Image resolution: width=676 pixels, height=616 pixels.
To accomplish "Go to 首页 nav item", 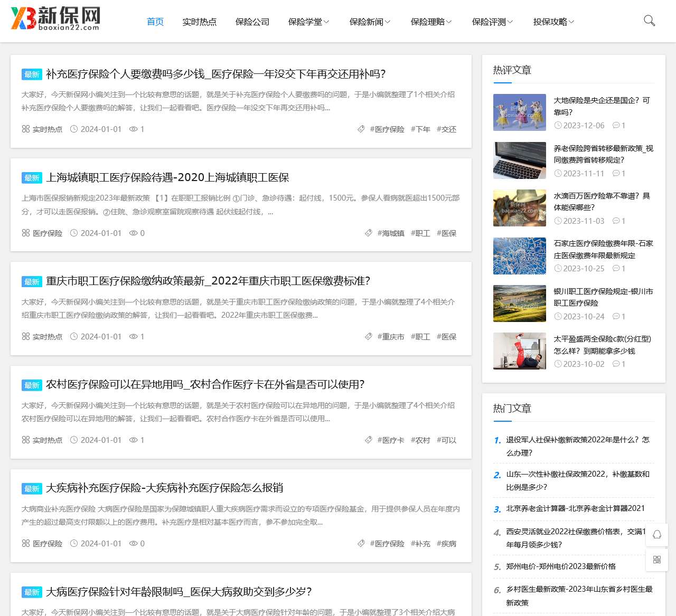I will pos(155,22).
